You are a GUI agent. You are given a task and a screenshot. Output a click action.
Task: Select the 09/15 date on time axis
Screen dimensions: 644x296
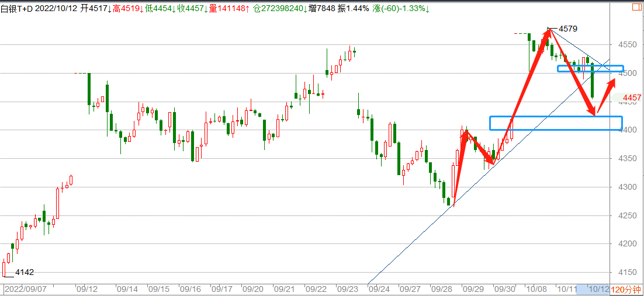(x=158, y=289)
